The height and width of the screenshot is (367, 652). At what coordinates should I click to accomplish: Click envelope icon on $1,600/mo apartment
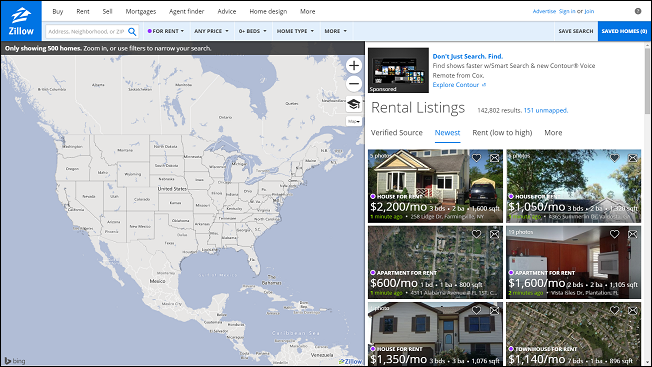(x=632, y=234)
